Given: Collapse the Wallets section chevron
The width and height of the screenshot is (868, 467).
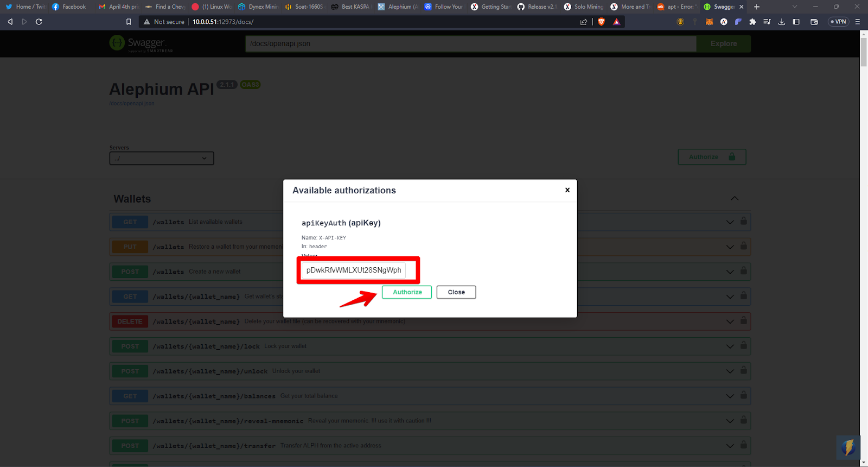Looking at the screenshot, I should coord(735,199).
